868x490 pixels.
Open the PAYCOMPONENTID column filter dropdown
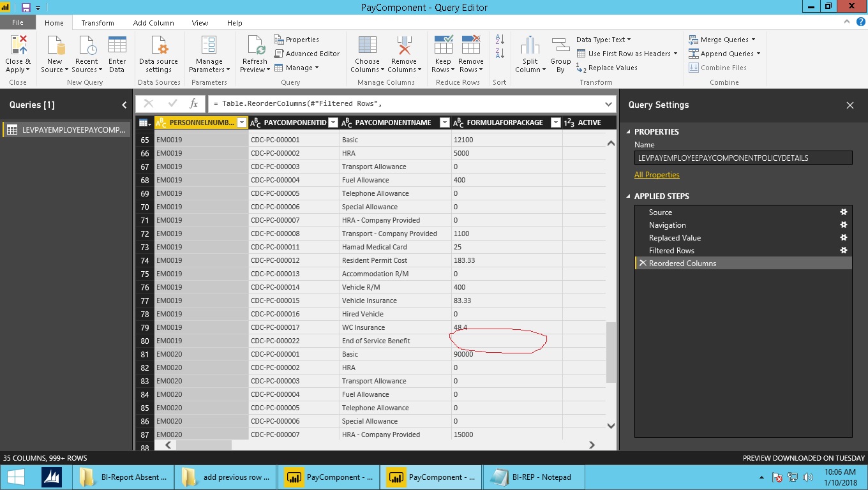tap(333, 122)
